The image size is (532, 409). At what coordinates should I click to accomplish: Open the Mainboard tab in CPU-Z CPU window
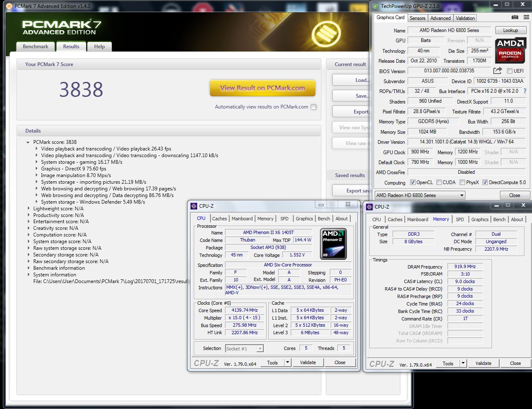242,219
